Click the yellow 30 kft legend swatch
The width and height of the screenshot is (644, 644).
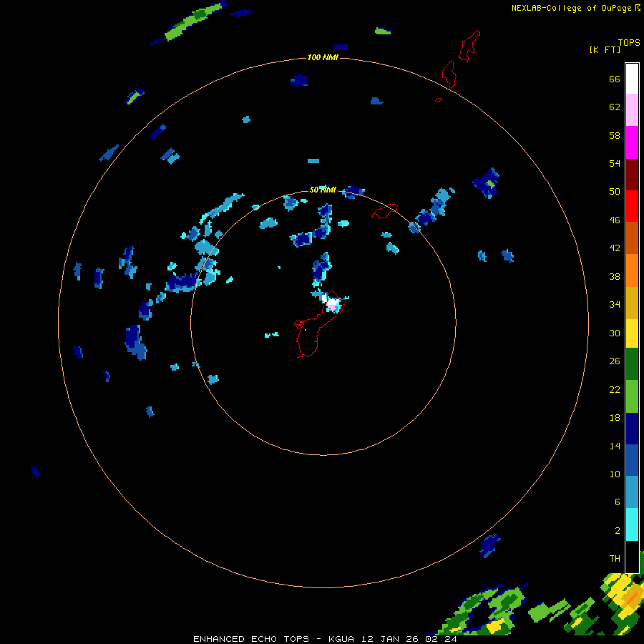click(x=632, y=333)
